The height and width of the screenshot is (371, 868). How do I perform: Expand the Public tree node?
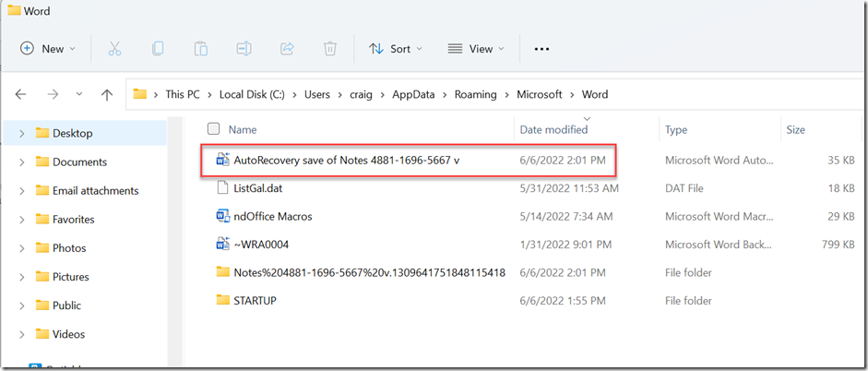point(21,305)
